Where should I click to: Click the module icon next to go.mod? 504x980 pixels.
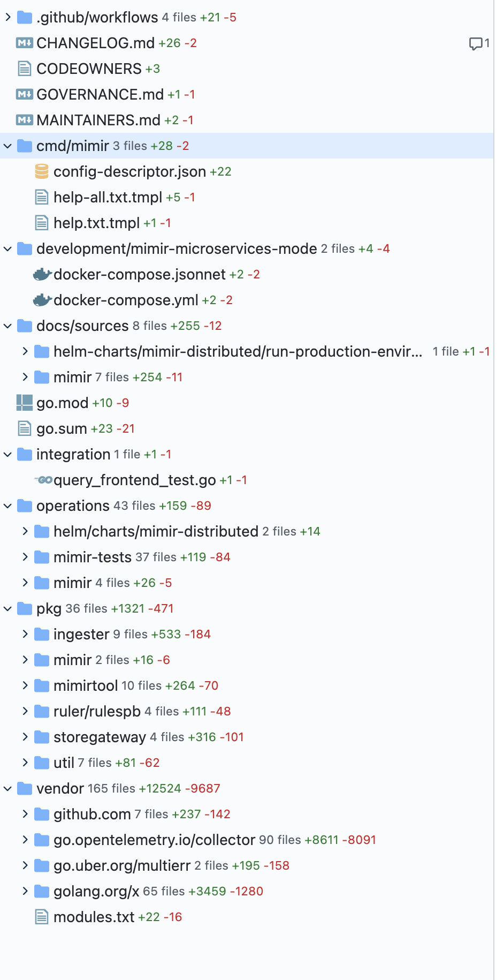point(24,403)
